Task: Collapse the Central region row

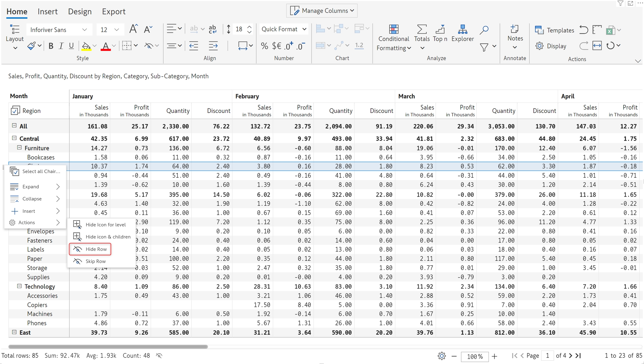Action: tap(14, 138)
